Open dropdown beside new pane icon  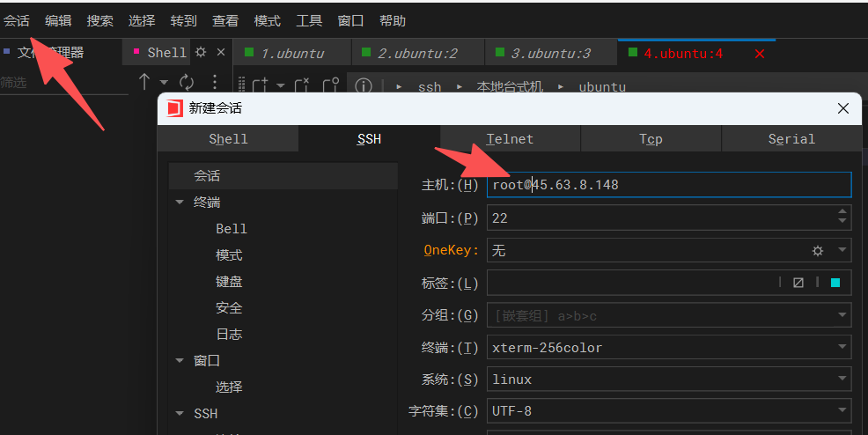(281, 85)
